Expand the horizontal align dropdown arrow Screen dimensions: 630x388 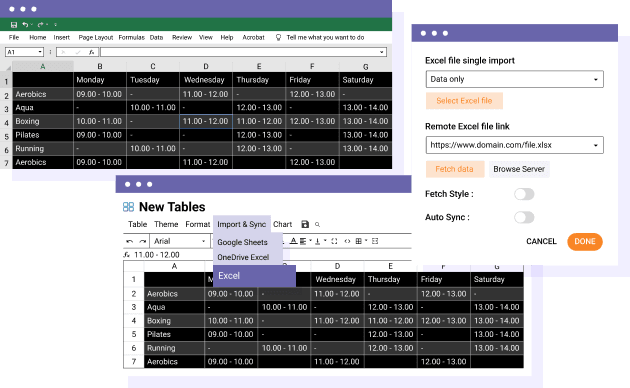click(x=310, y=241)
